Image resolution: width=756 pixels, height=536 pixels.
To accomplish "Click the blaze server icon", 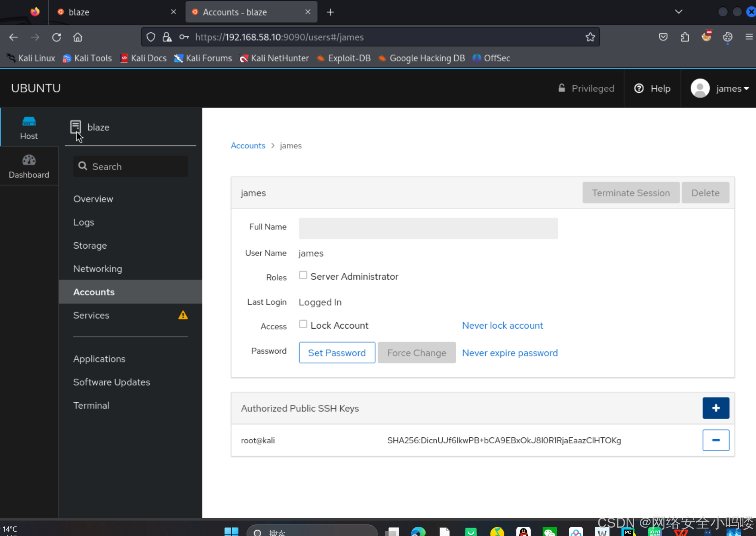I will 75,127.
